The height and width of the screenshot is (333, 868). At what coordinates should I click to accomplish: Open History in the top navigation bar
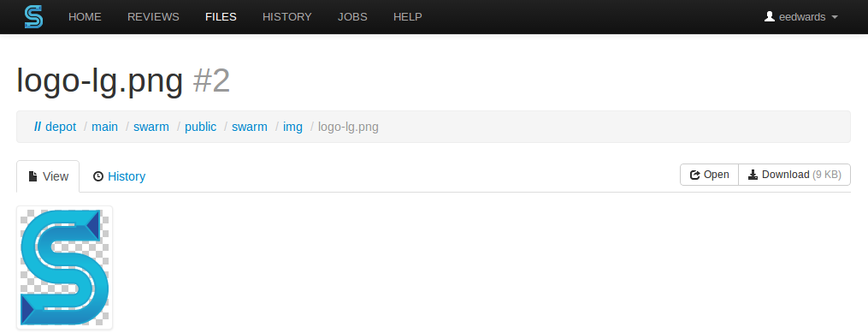[286, 17]
